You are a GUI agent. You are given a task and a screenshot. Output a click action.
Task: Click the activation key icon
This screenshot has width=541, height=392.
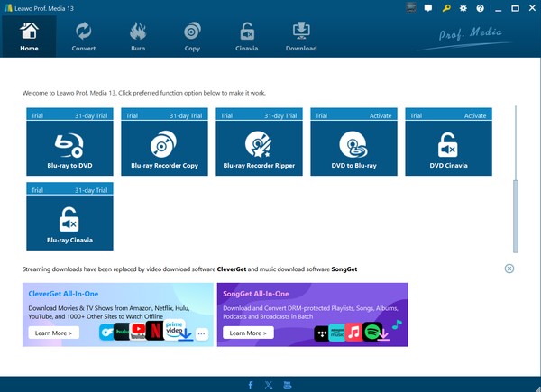[x=446, y=8]
